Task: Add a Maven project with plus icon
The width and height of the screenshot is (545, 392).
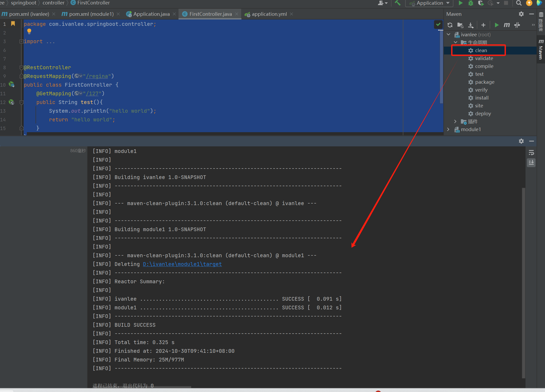Action: pyautogui.click(x=483, y=25)
